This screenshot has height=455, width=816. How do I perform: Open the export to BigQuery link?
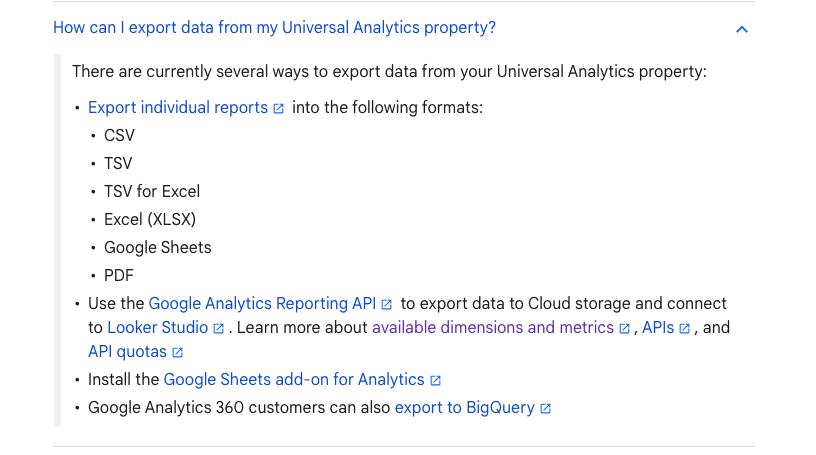(x=465, y=408)
